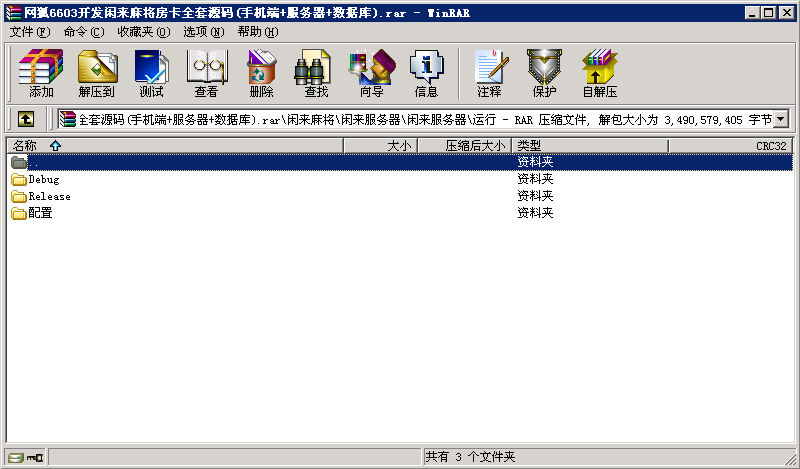Image resolution: width=800 pixels, height=469 pixels.
Task: Click the Test (测试) archive icon
Action: click(x=151, y=73)
